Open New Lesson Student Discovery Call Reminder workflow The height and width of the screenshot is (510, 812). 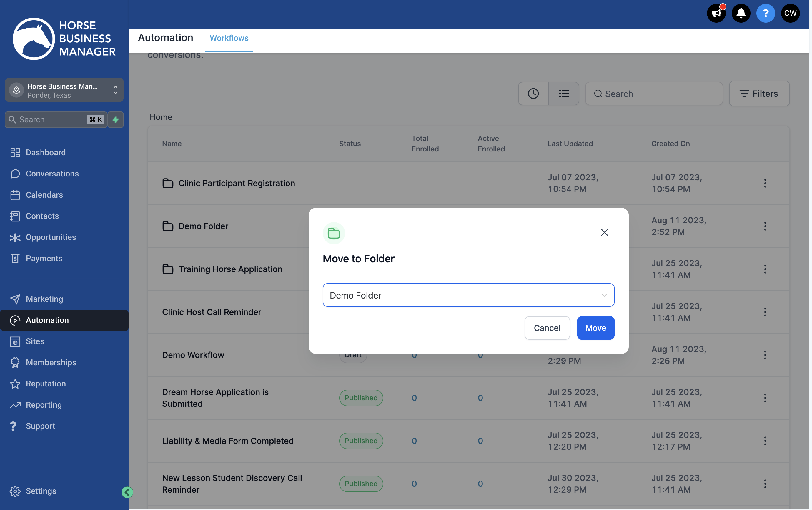[x=232, y=484]
